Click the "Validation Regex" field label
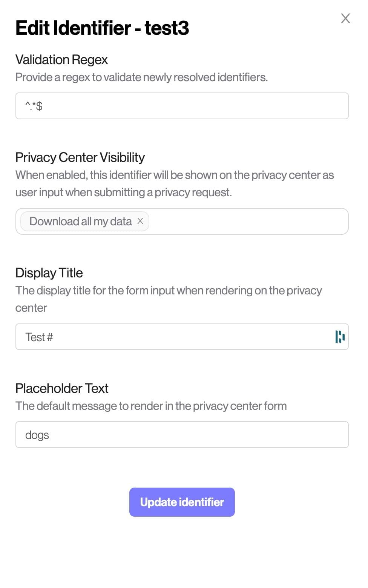This screenshot has width=368, height=588. coord(61,60)
